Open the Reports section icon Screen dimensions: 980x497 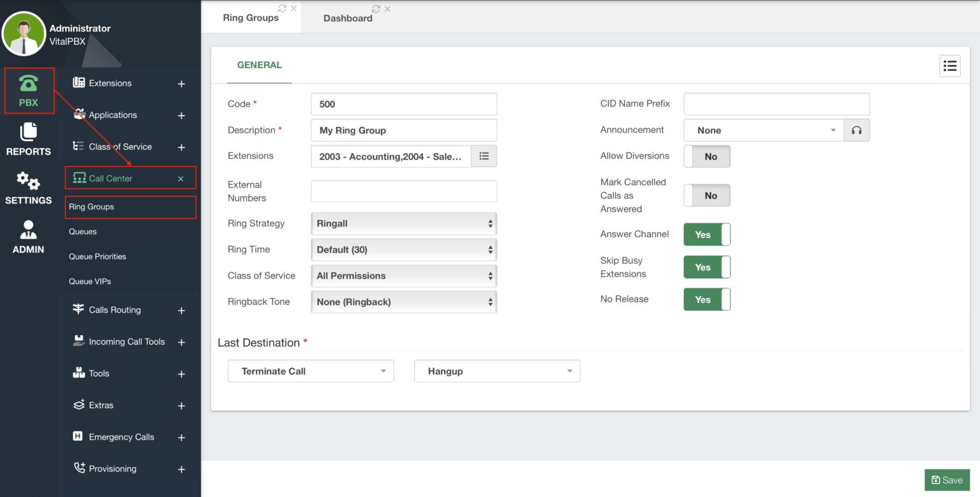tap(28, 132)
